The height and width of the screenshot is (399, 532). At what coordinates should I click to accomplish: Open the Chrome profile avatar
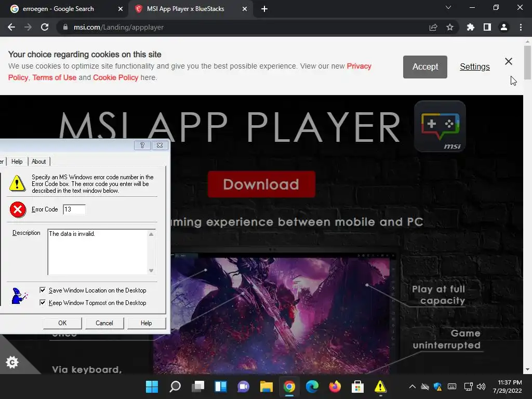504,27
